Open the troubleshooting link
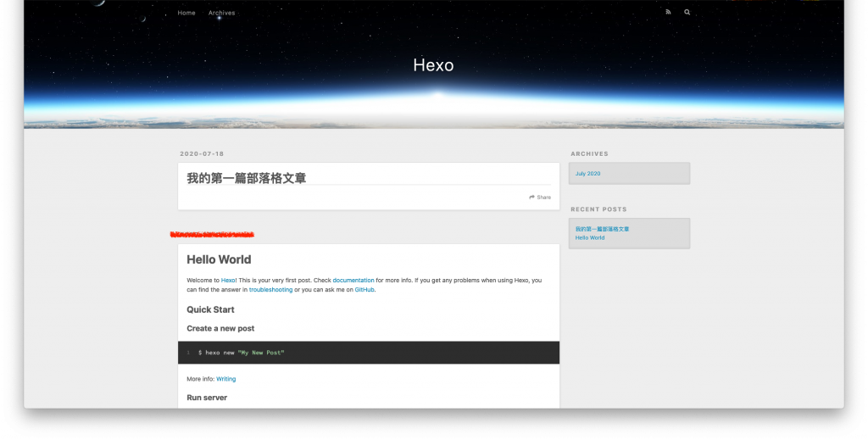Viewport: 868px width, 440px height. 270,290
